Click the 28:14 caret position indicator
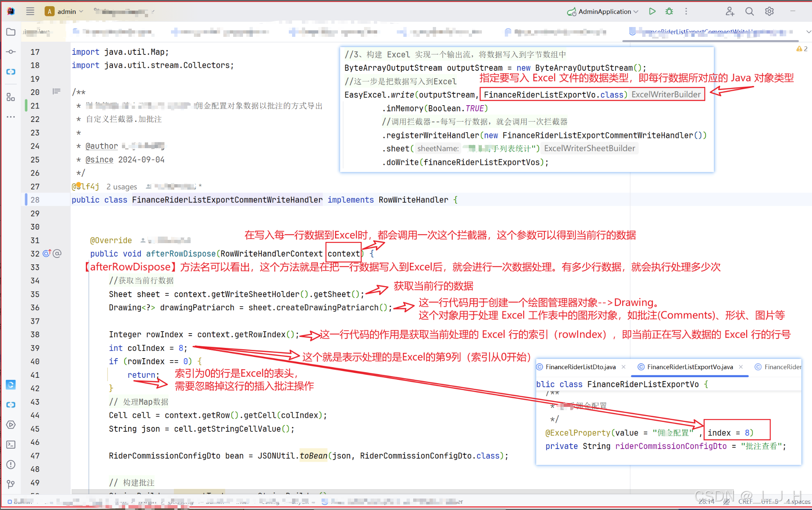812x510 pixels. (706, 501)
